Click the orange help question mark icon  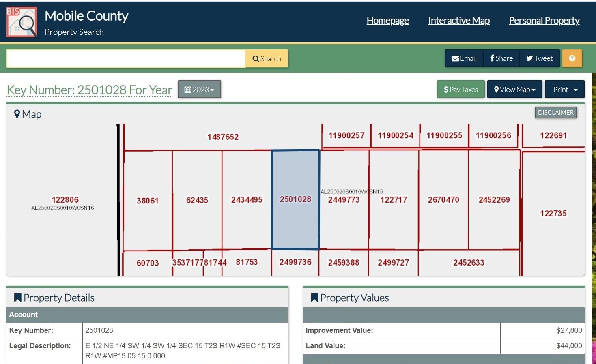point(572,58)
